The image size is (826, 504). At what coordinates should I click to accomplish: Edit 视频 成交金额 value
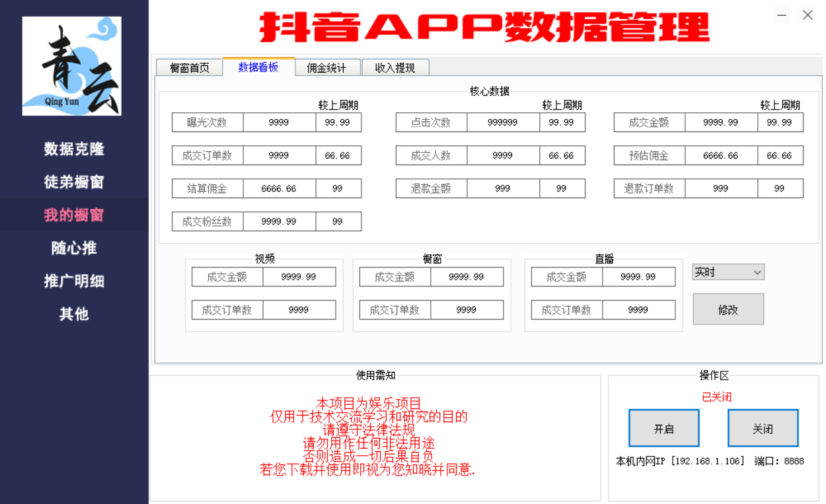299,277
